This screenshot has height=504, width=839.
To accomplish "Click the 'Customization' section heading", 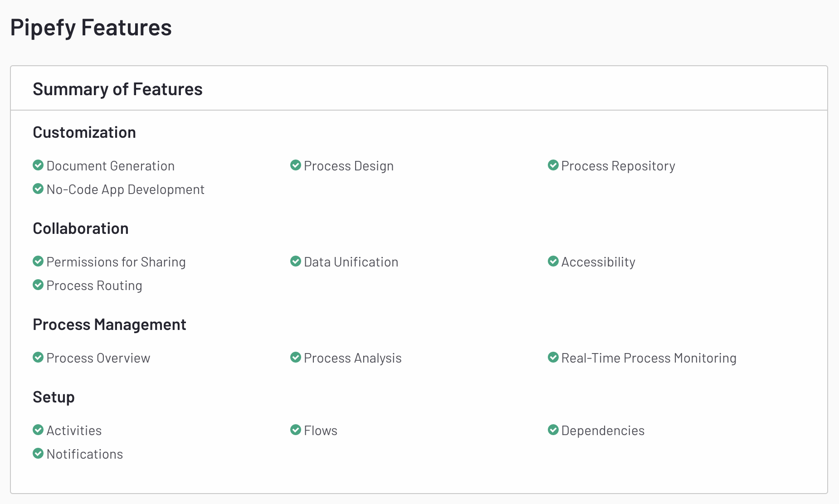I will [84, 132].
